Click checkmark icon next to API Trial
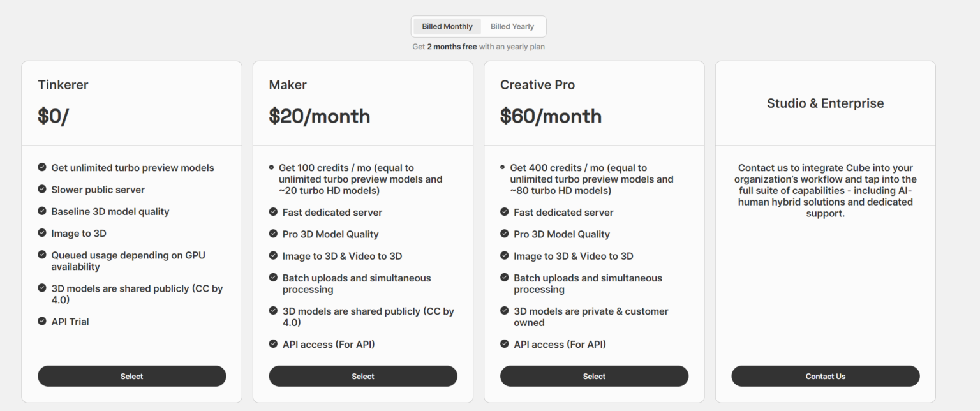The width and height of the screenshot is (980, 411). 42,322
